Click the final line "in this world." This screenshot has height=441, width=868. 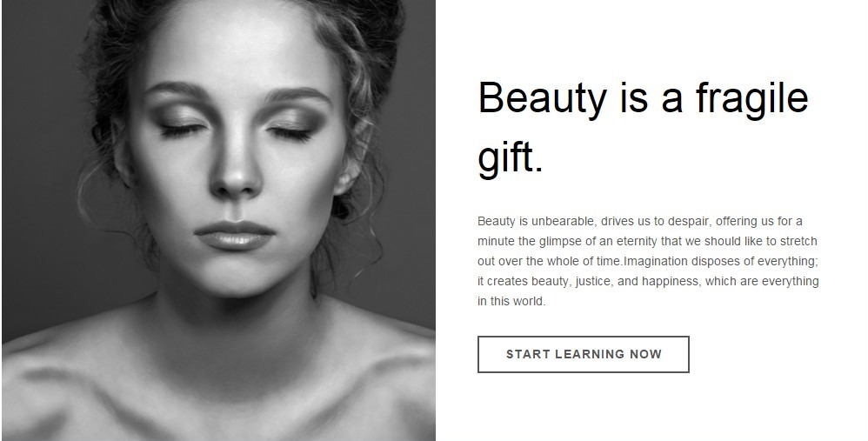[511, 301]
